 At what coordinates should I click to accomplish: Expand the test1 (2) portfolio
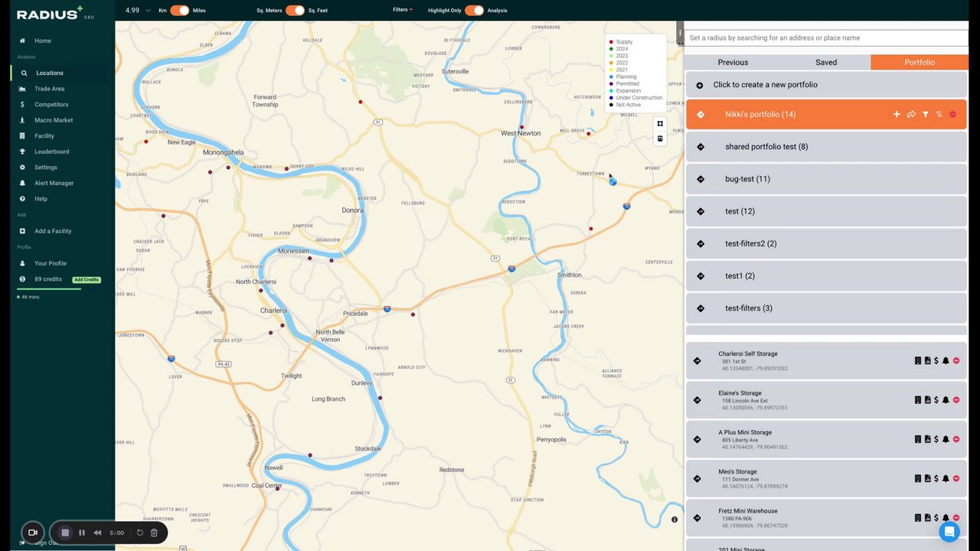click(x=826, y=275)
